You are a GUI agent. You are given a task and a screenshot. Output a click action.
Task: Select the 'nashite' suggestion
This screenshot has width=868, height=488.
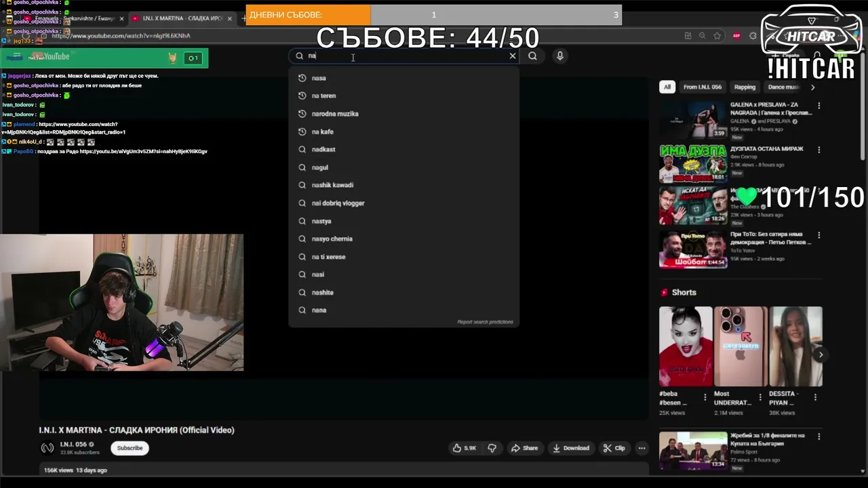[x=403, y=292]
